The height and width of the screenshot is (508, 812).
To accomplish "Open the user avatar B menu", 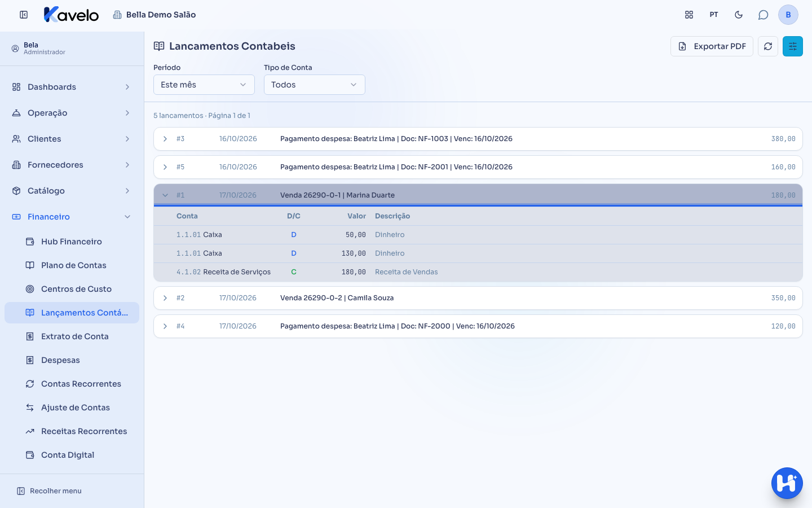I will 788,15.
